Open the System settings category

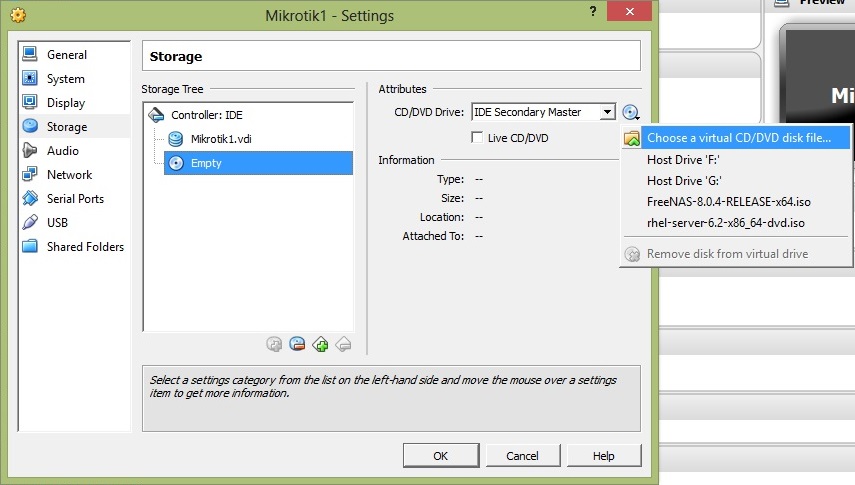[x=74, y=79]
